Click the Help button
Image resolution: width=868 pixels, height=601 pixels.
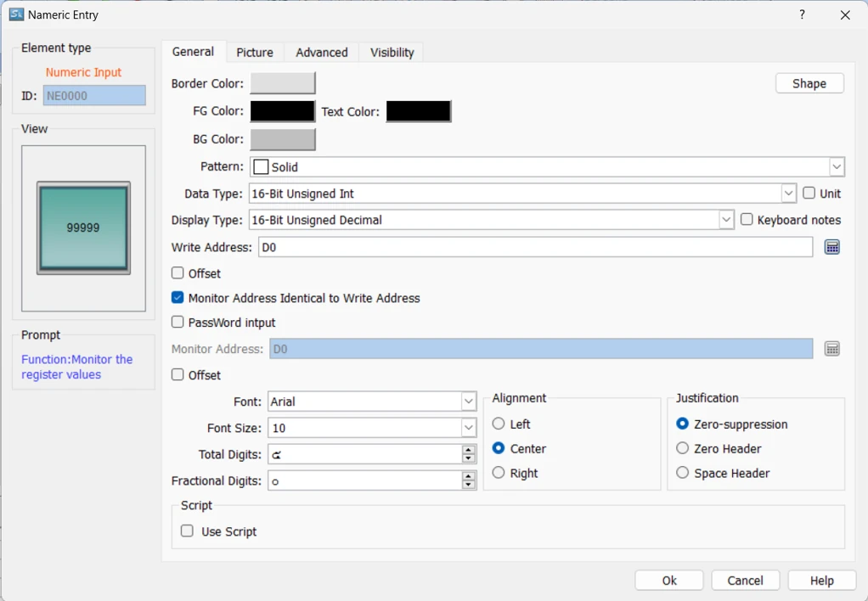point(821,580)
